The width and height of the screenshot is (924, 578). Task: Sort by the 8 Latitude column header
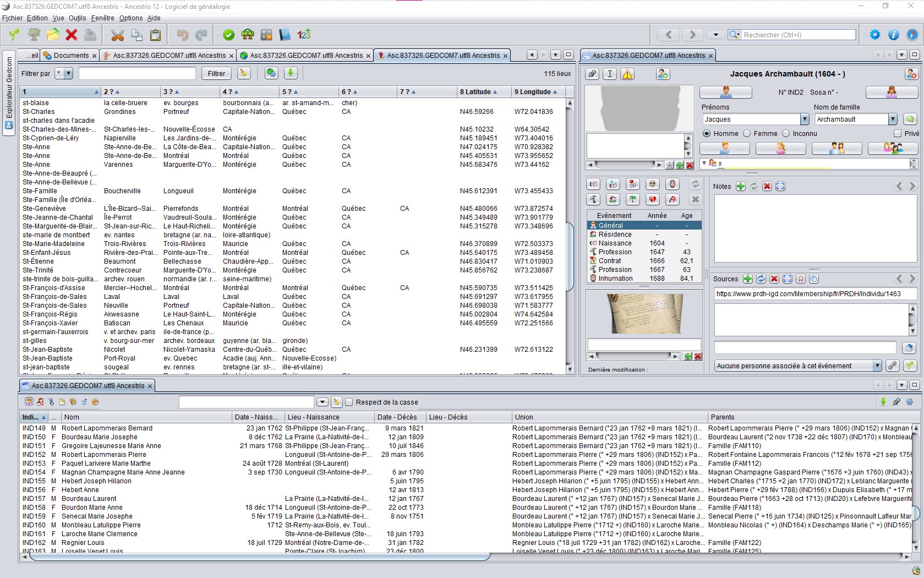(479, 92)
